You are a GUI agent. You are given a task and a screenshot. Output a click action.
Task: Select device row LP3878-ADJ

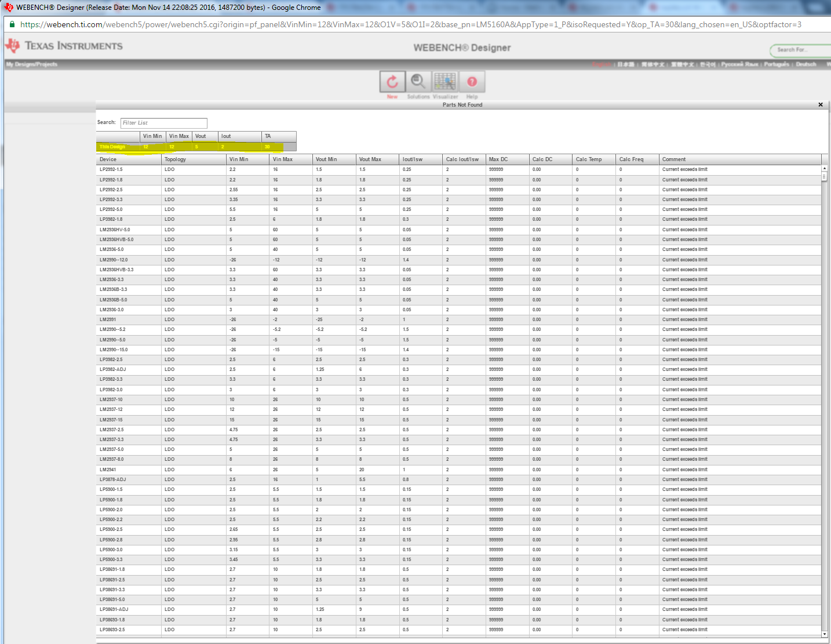458,480
